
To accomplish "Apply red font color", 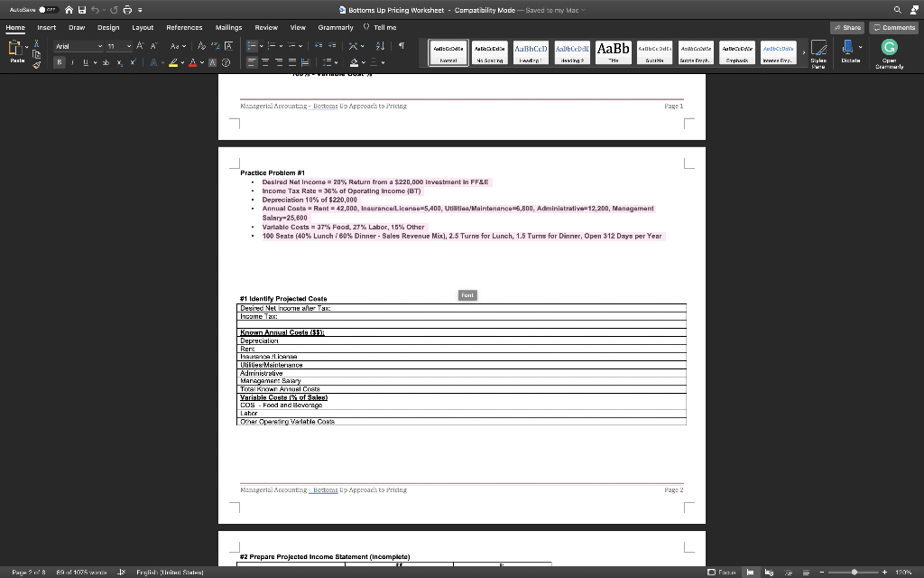I will (192, 63).
